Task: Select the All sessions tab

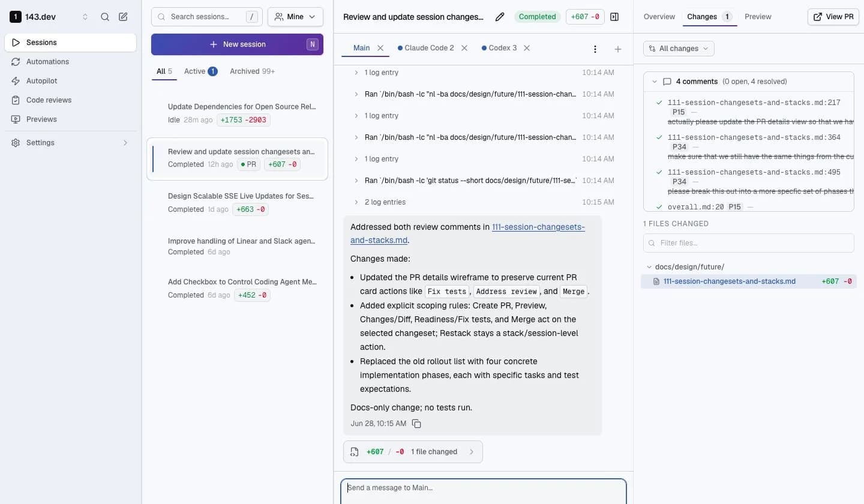Action: (164, 71)
